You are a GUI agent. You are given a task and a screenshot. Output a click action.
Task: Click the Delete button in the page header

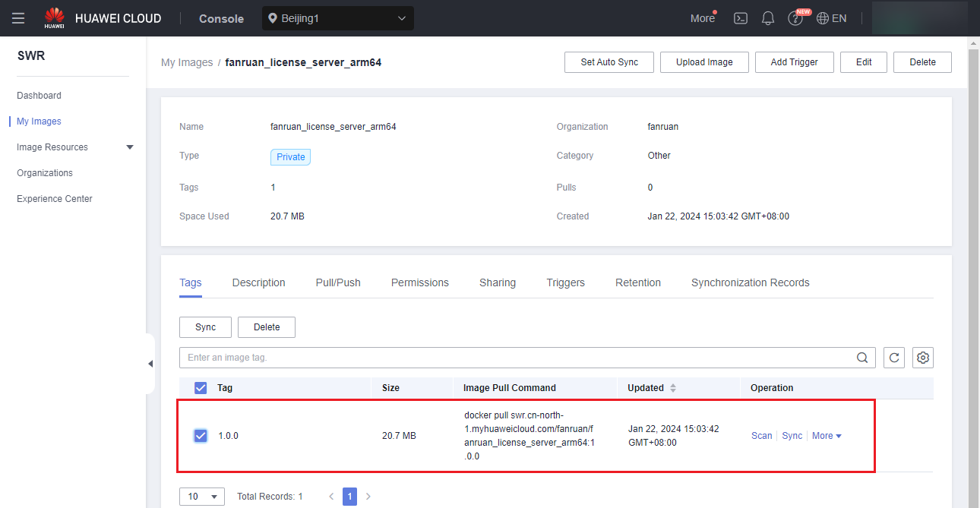click(922, 62)
